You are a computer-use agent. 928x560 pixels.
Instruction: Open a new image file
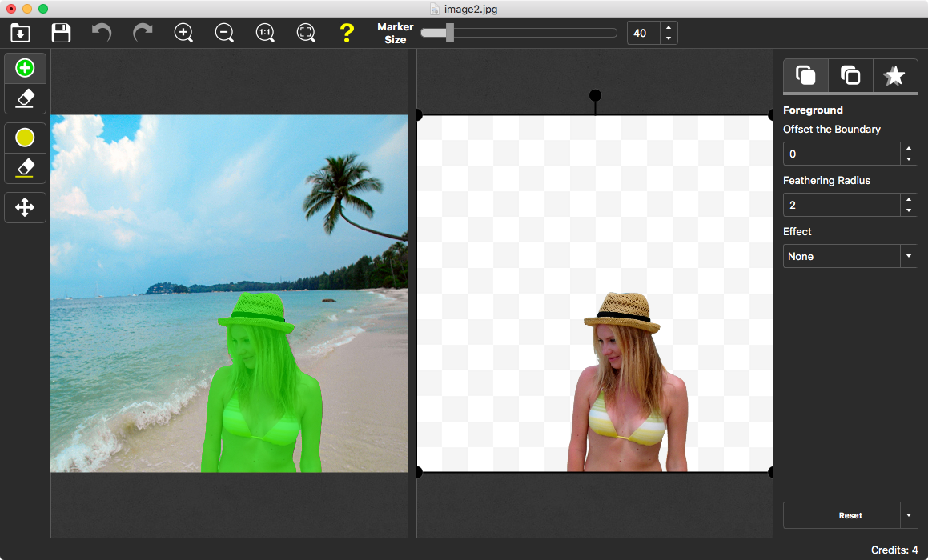tap(20, 33)
